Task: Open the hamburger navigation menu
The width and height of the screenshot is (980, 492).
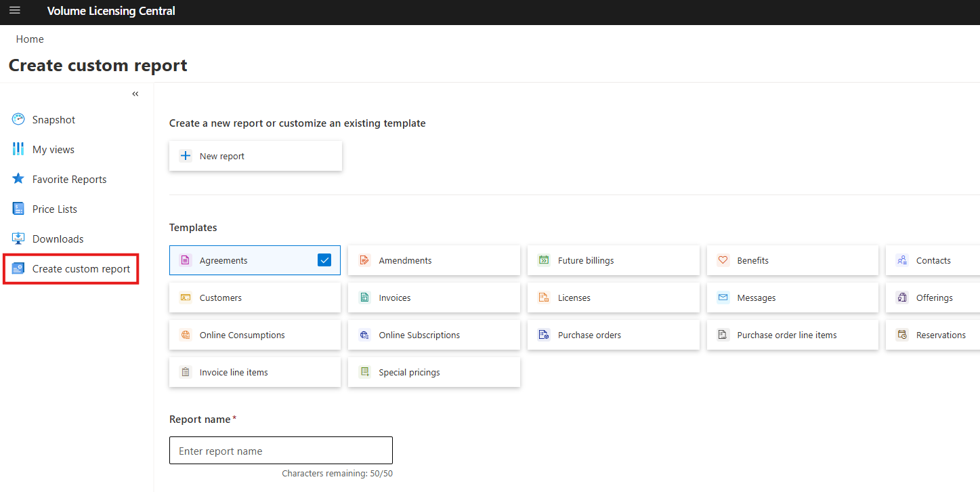Action: (x=14, y=12)
